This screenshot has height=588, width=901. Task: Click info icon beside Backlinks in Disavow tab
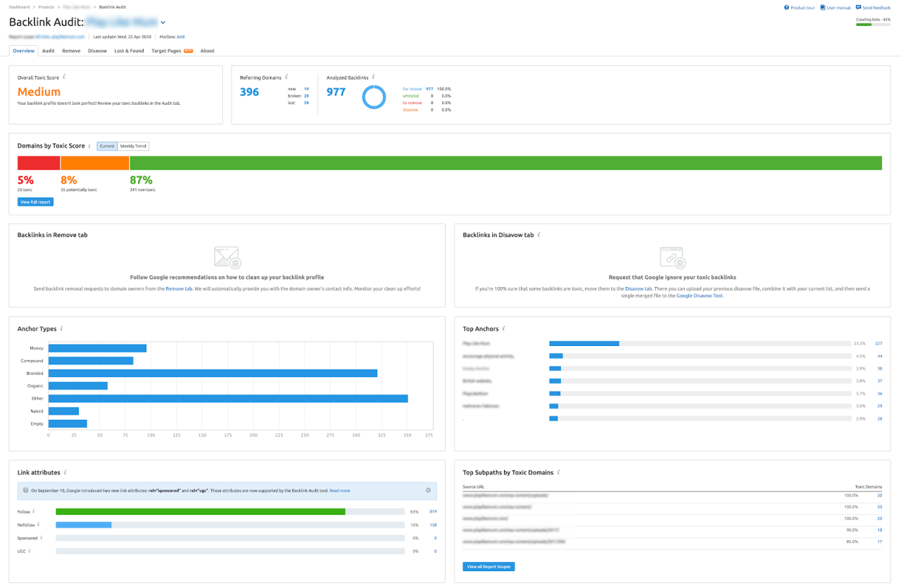tap(538, 235)
